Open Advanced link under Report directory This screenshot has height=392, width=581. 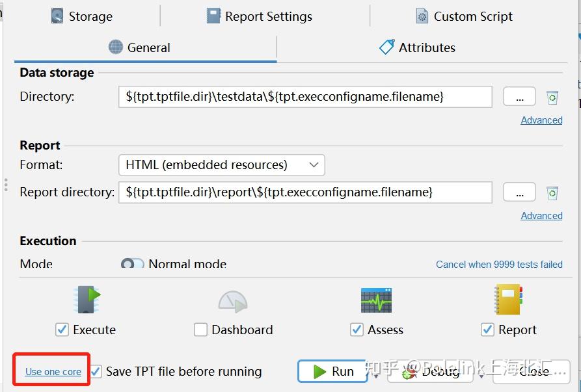[541, 216]
